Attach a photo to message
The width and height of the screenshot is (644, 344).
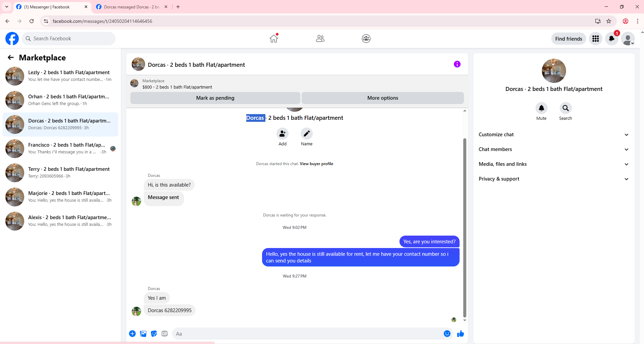[x=143, y=334]
